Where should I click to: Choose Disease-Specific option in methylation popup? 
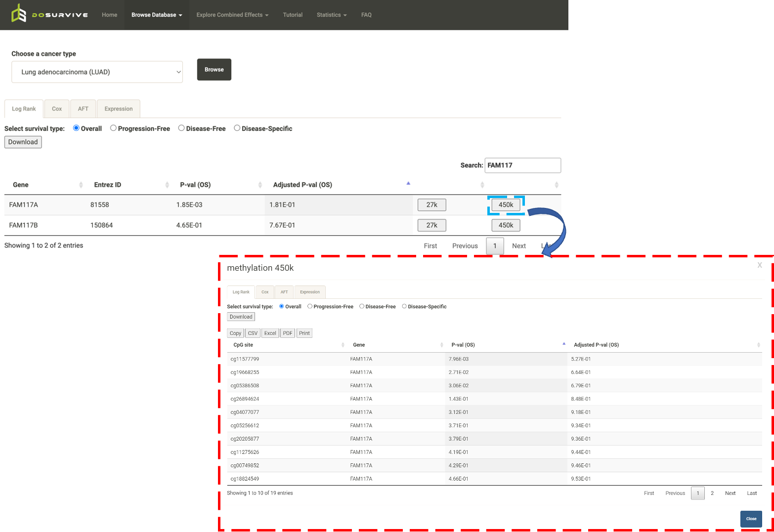(404, 306)
